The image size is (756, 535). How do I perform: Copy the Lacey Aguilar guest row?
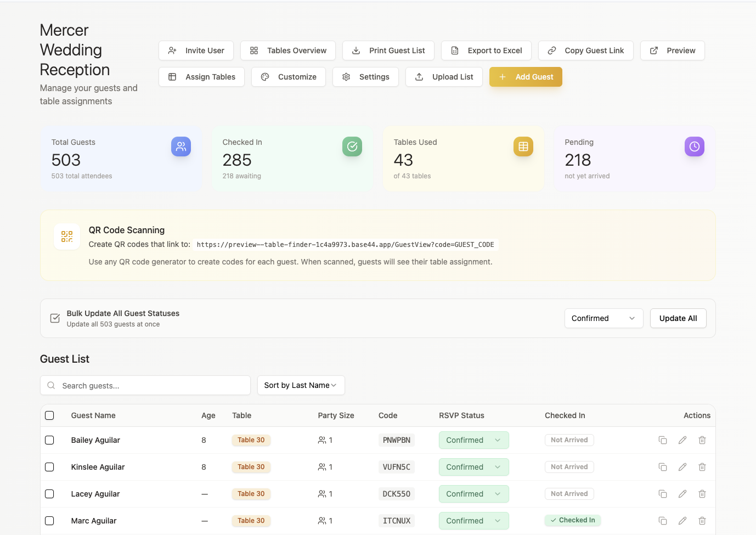tap(663, 494)
